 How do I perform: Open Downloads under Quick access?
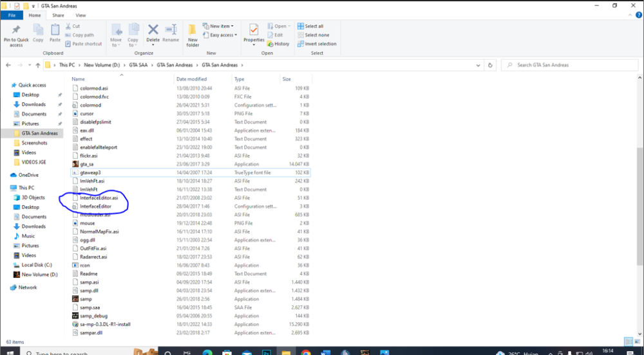[x=33, y=105]
